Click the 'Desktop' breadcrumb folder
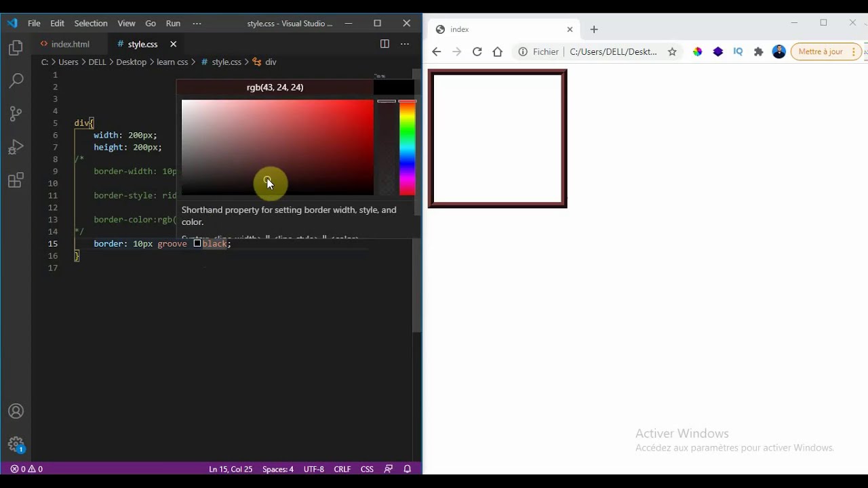 [x=131, y=62]
